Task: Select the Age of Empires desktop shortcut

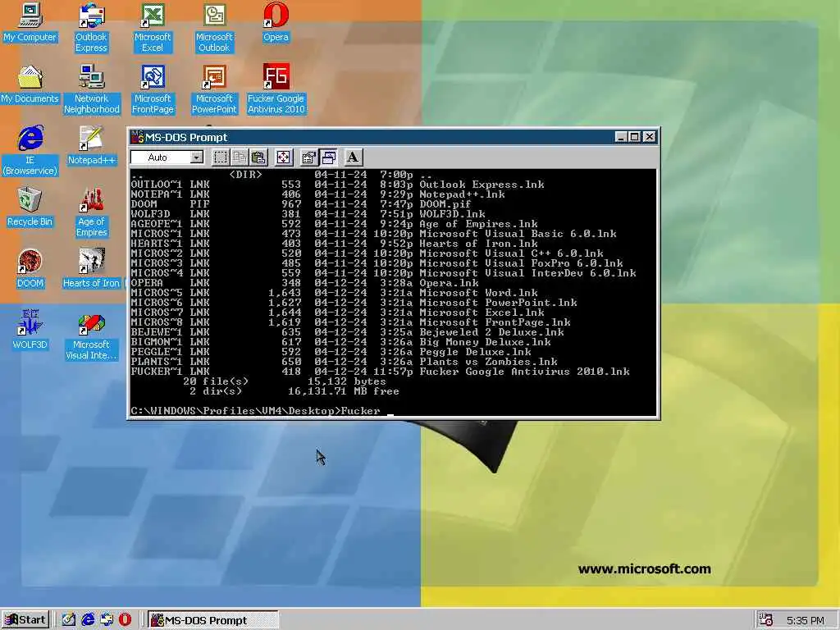Action: point(92,212)
